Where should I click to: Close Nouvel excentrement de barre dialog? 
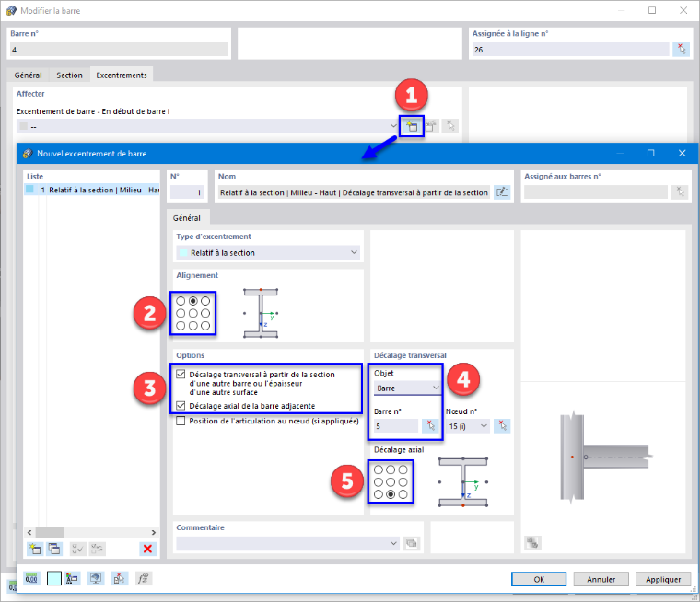682,153
